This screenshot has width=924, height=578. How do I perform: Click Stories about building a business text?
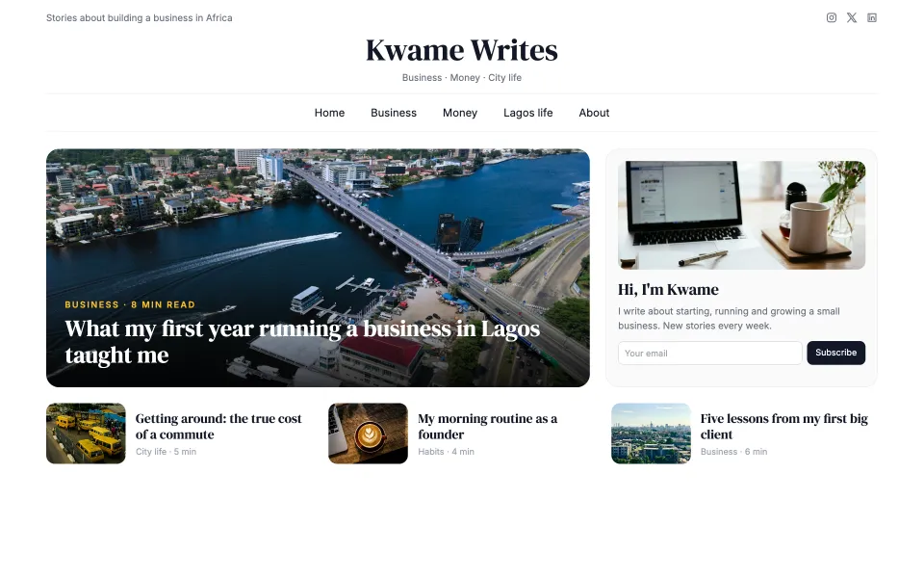pos(139,17)
